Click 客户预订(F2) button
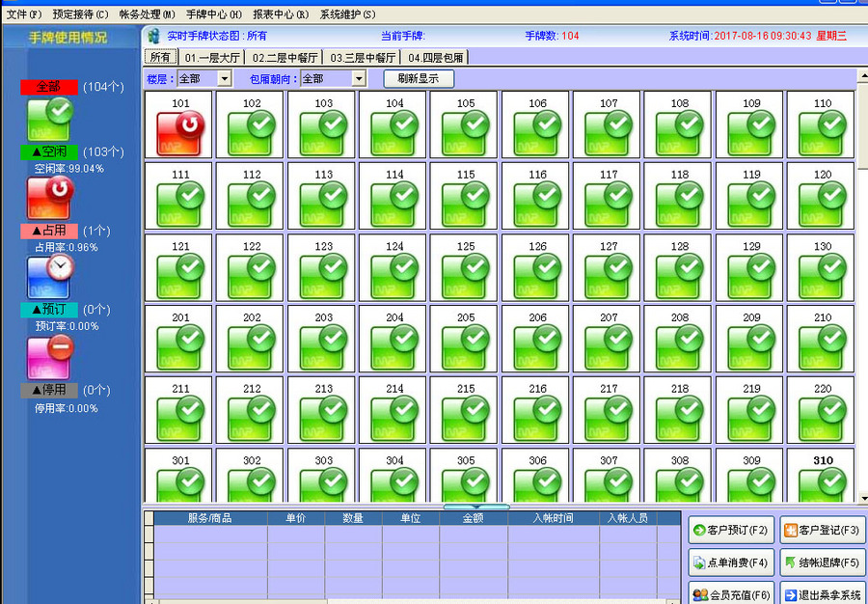This screenshot has height=604, width=868. click(731, 531)
